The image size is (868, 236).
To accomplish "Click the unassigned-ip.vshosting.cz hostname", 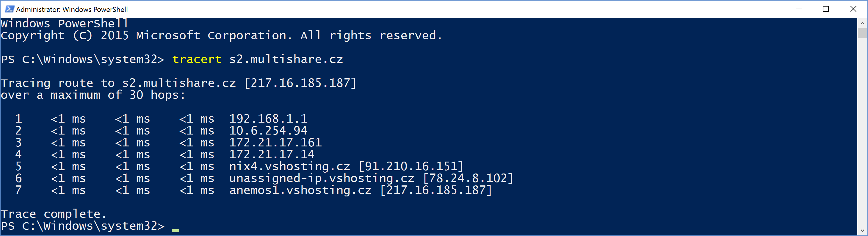I will click(x=322, y=178).
